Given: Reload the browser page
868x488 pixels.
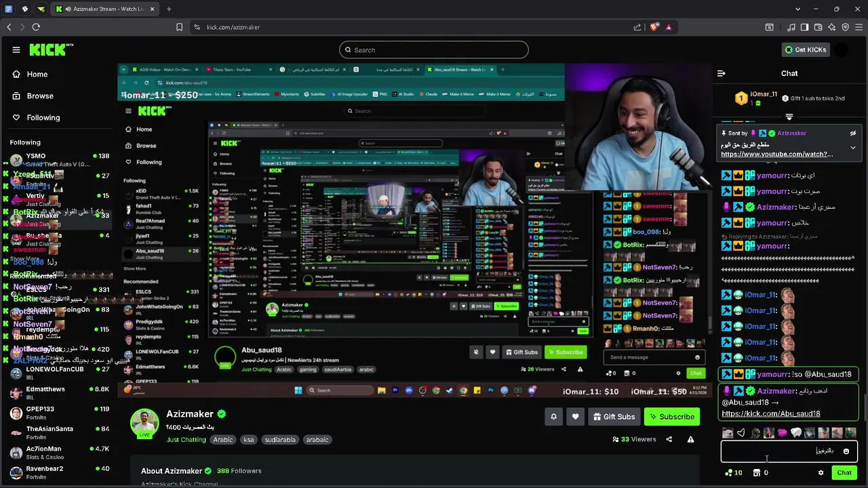Looking at the screenshot, I should coord(36,27).
